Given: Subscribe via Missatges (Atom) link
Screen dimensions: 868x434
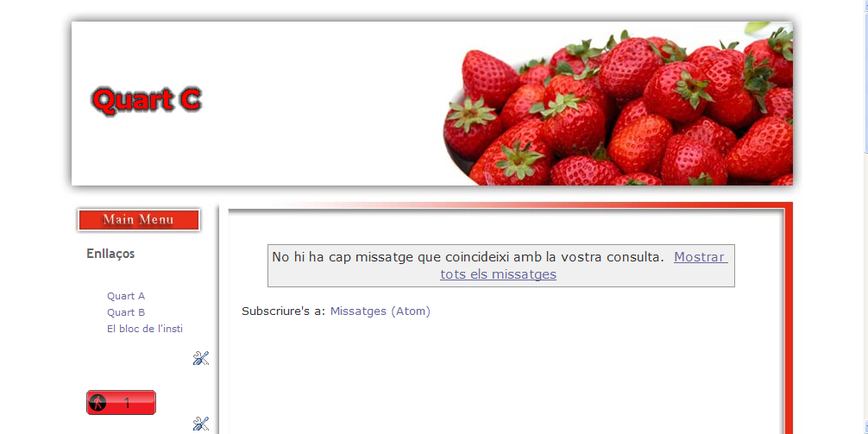Looking at the screenshot, I should pos(381,311).
